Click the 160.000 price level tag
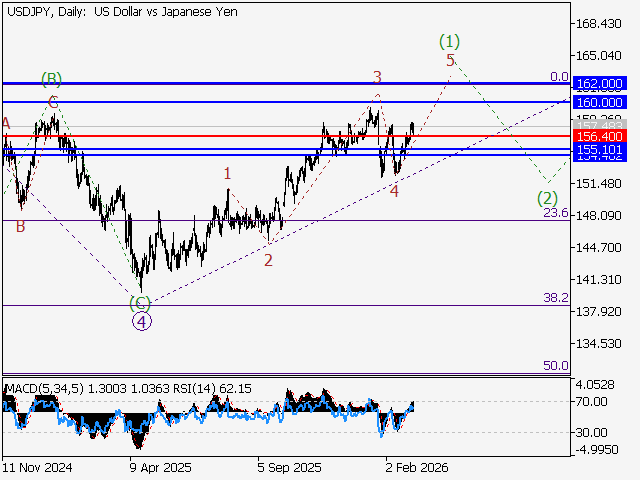The width and height of the screenshot is (640, 480). (600, 102)
